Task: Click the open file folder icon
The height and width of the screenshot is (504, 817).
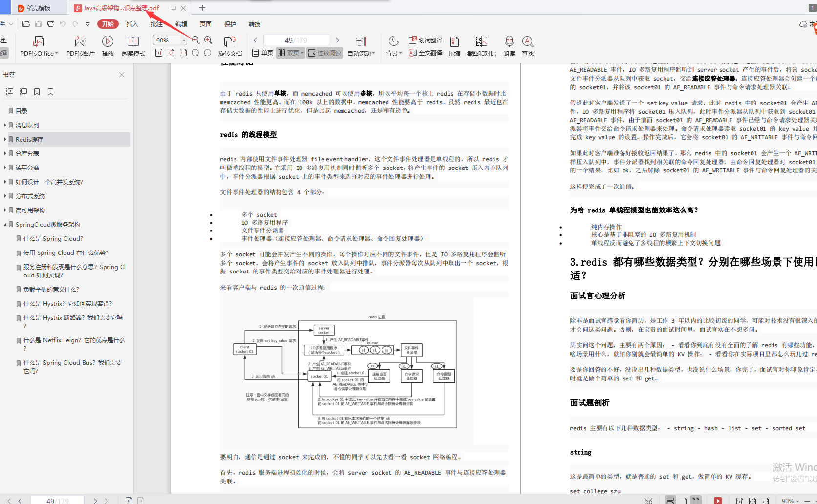Action: pos(26,24)
